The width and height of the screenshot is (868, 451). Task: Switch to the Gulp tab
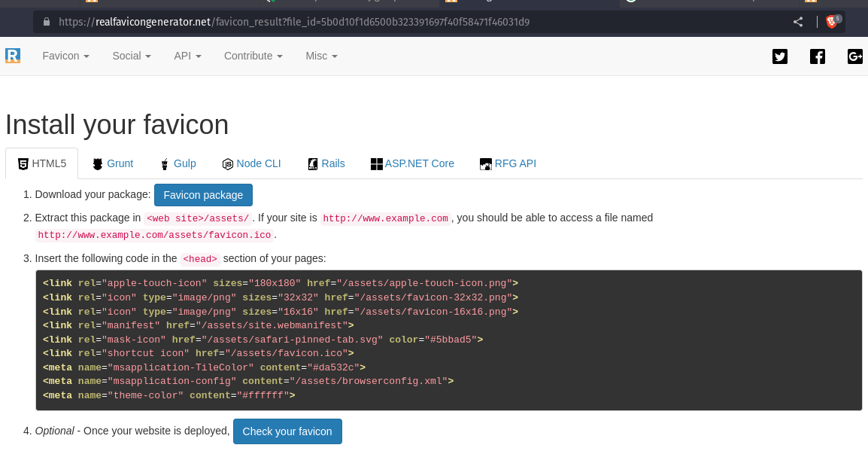[x=178, y=164]
